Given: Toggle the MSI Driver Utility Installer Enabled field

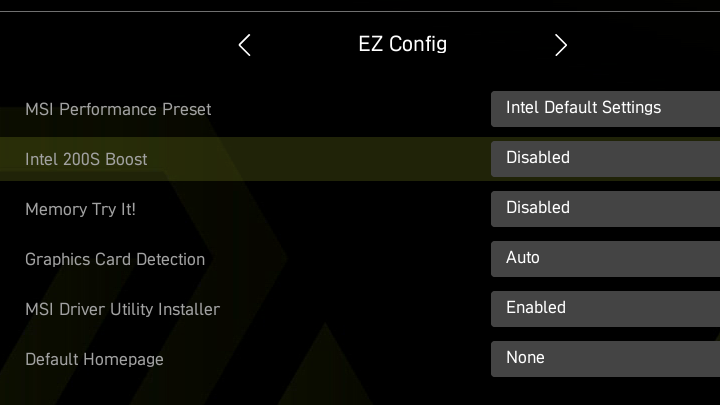Looking at the screenshot, I should pyautogui.click(x=605, y=309).
